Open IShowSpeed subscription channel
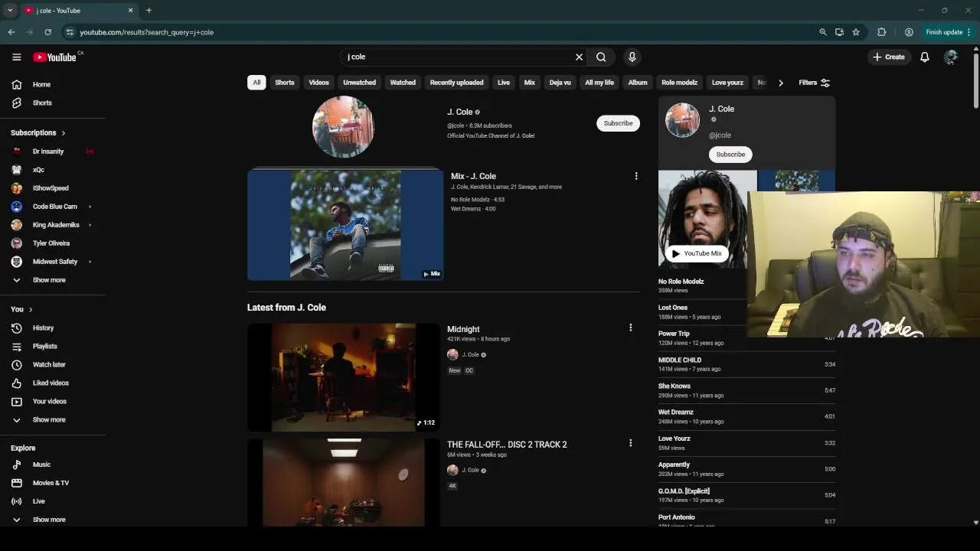Screen dimensions: 980x551 point(52,188)
